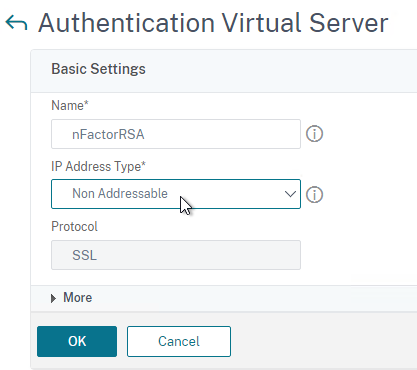
Task: Click the More disclosure triangle
Action: pos(53,298)
